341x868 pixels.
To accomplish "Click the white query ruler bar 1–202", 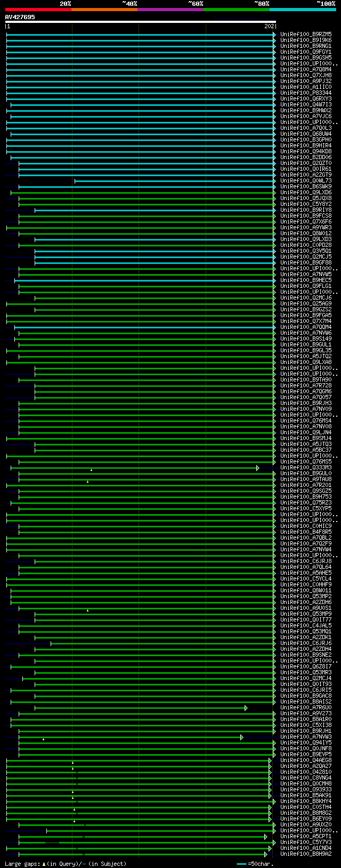I will coord(141,22).
